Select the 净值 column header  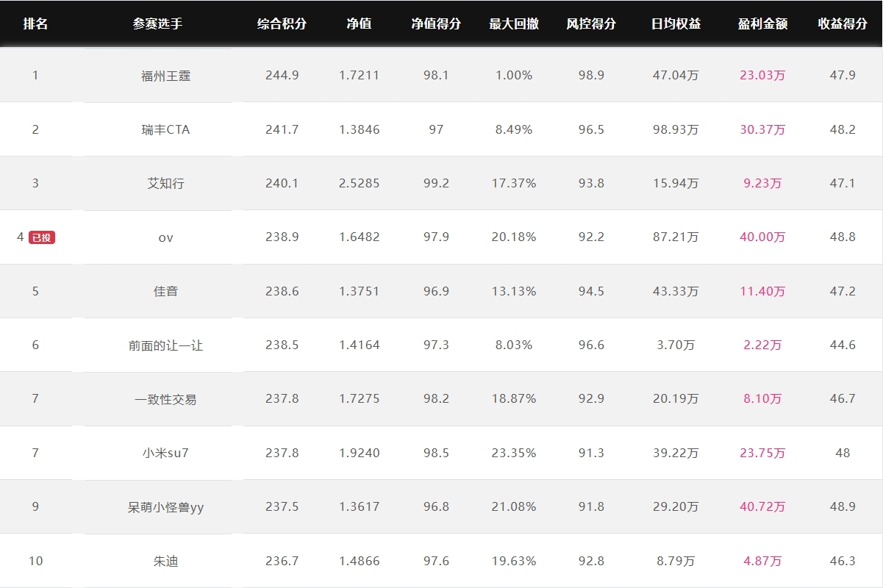click(x=360, y=24)
